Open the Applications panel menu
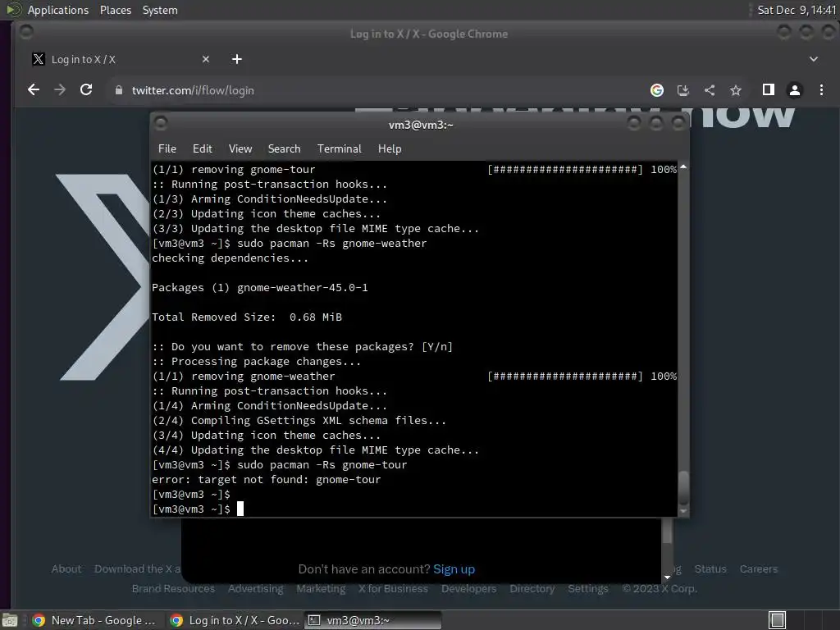 point(58,10)
